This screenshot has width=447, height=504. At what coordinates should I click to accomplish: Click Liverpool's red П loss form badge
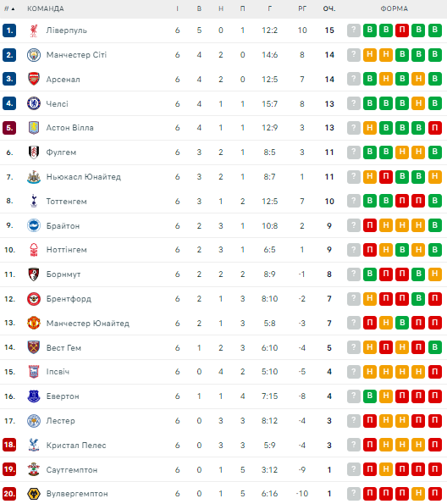402,30
